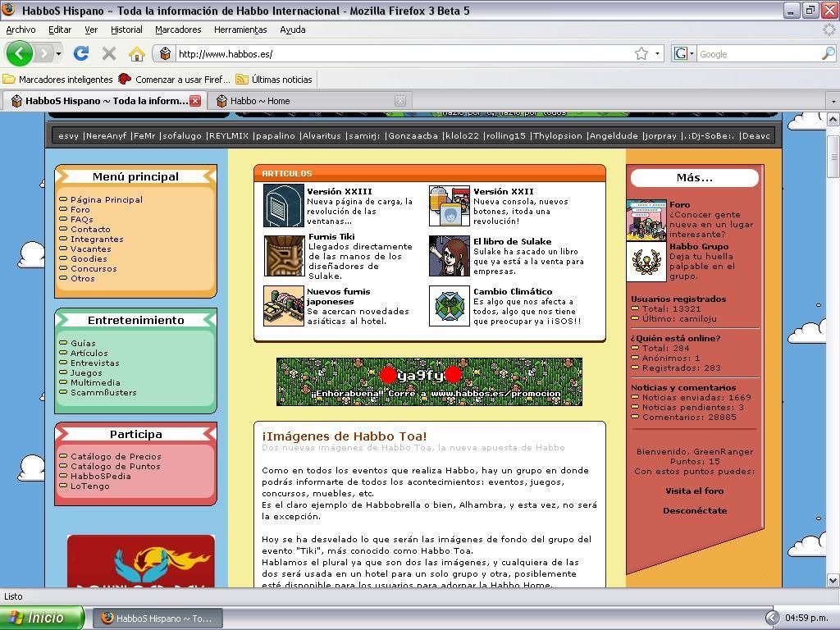Open Catálogo de Precios link

point(116,456)
